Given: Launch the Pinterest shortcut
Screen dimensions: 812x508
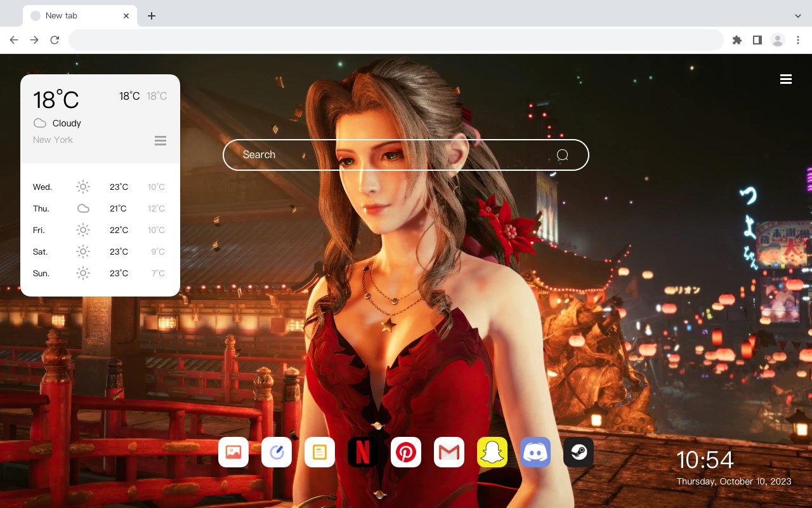Looking at the screenshot, I should (406, 452).
